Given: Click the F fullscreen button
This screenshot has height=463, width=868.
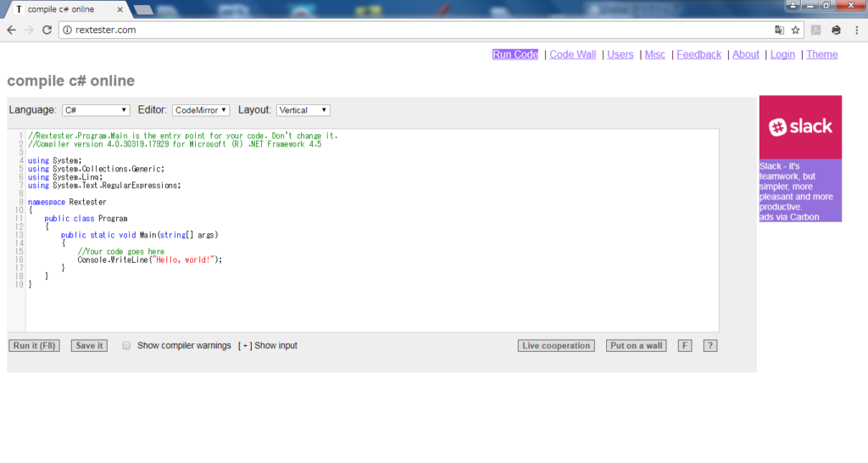Looking at the screenshot, I should (x=685, y=346).
